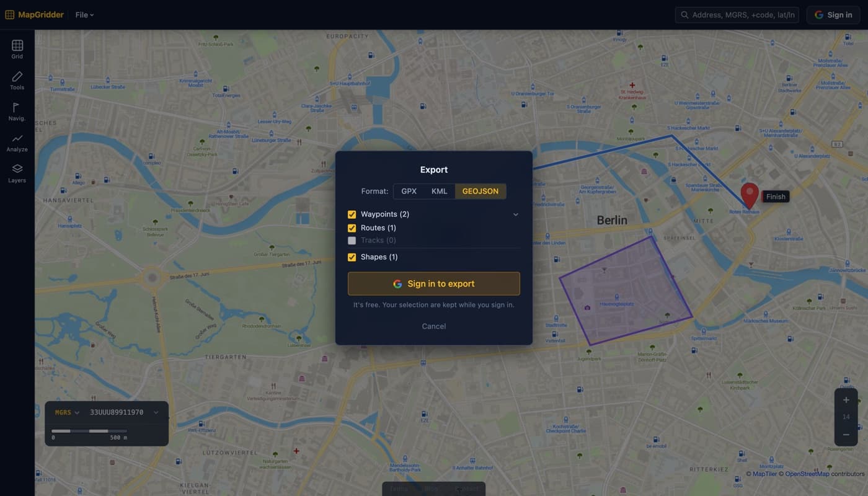Viewport: 868px width, 496px height.
Task: Open the MGRS coordinate format dropdown
Action: [x=67, y=412]
